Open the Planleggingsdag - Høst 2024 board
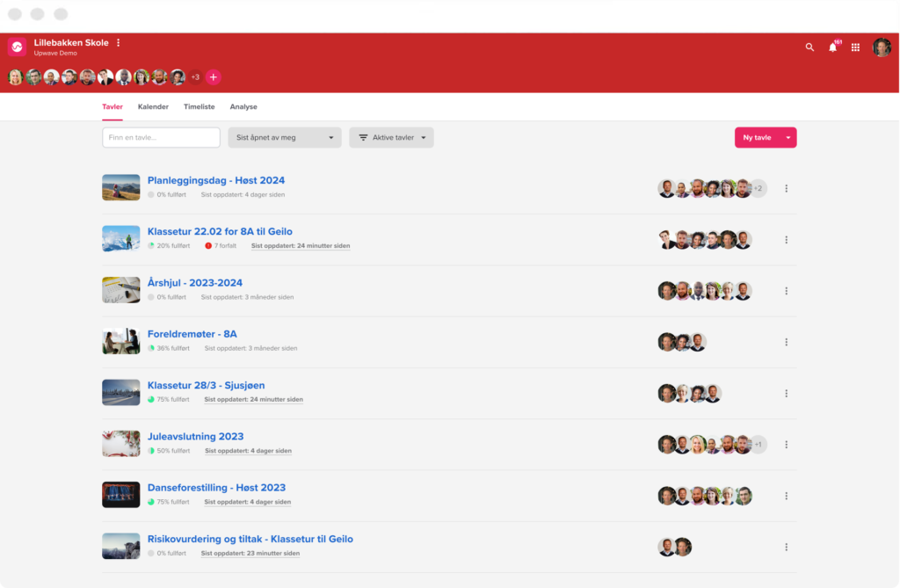This screenshot has height=588, width=900. coord(216,180)
